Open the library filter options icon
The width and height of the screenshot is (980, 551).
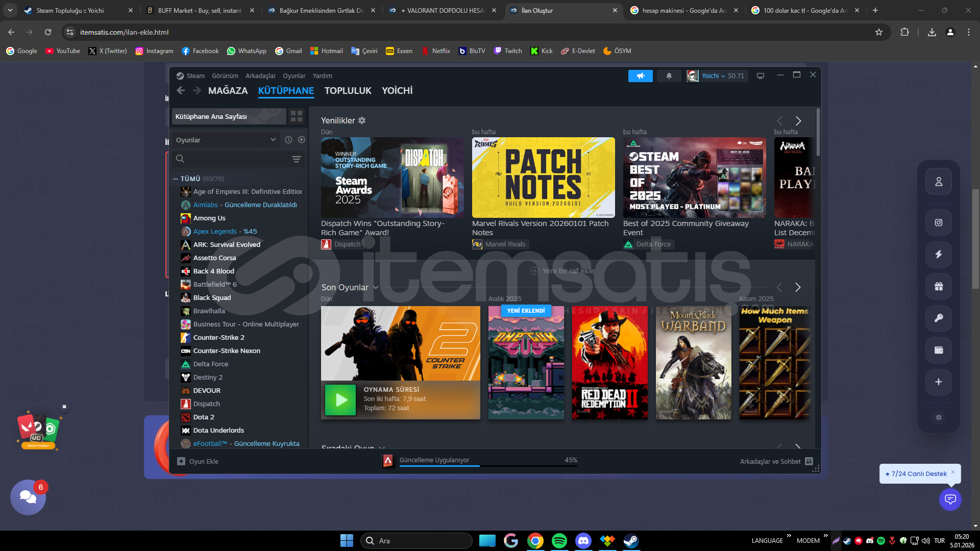point(296,159)
